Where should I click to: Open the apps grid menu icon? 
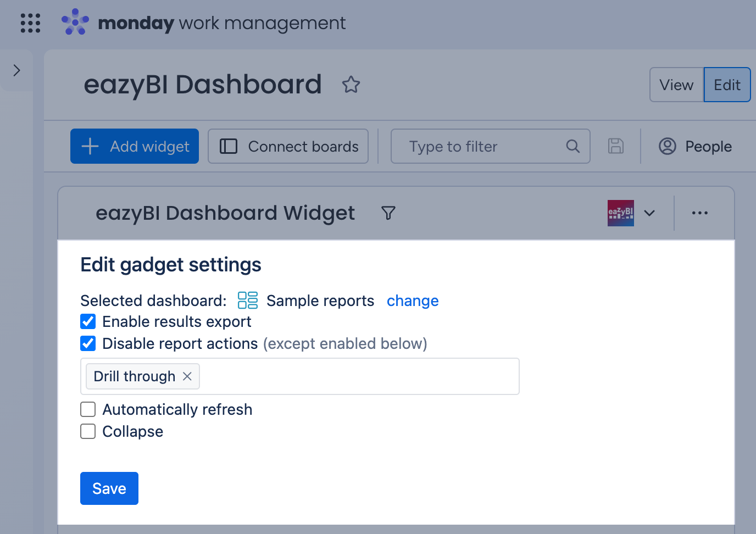point(30,23)
